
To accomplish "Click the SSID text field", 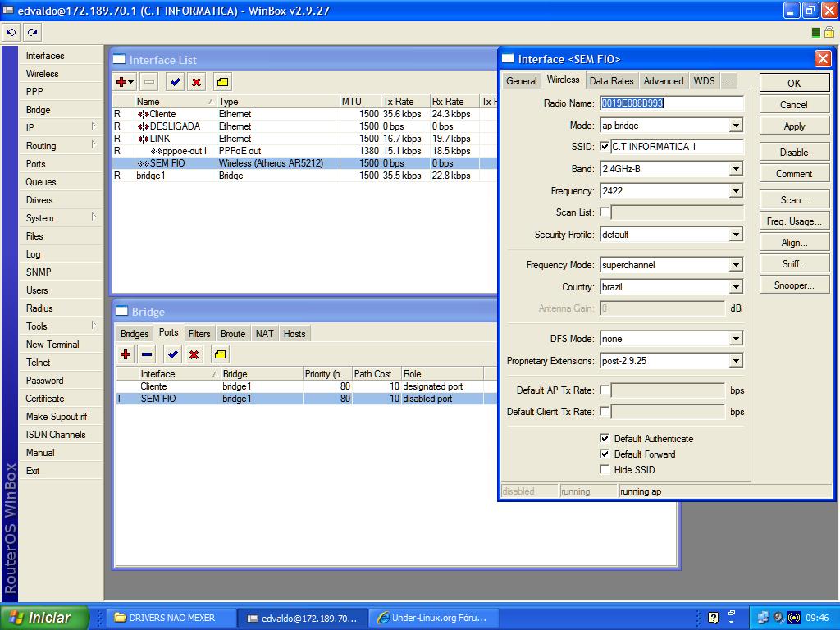I will click(677, 147).
